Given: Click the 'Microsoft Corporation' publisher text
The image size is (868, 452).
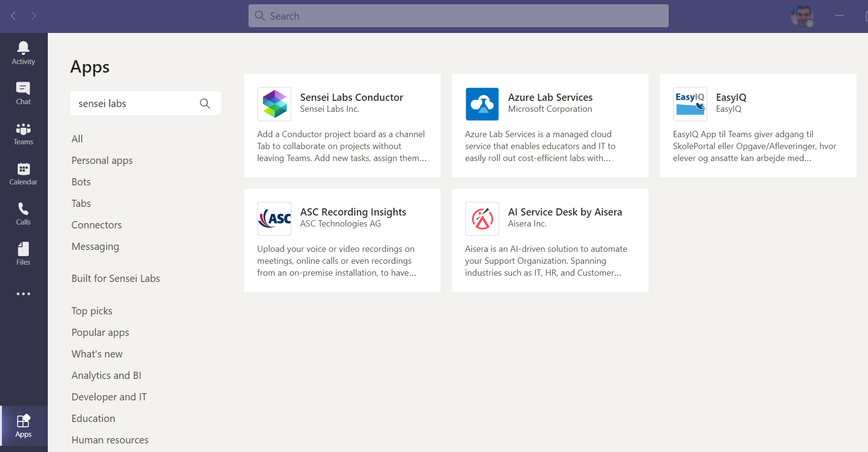Looking at the screenshot, I should [550, 109].
